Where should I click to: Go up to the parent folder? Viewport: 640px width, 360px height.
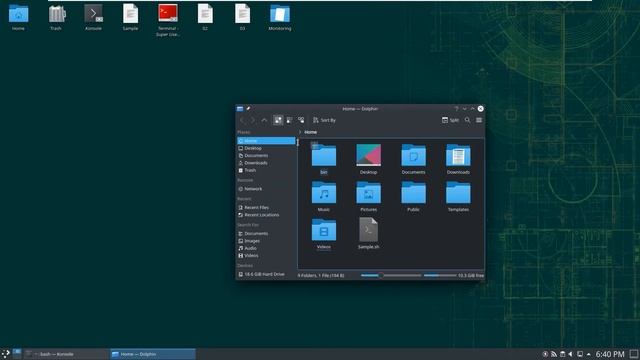[264, 120]
